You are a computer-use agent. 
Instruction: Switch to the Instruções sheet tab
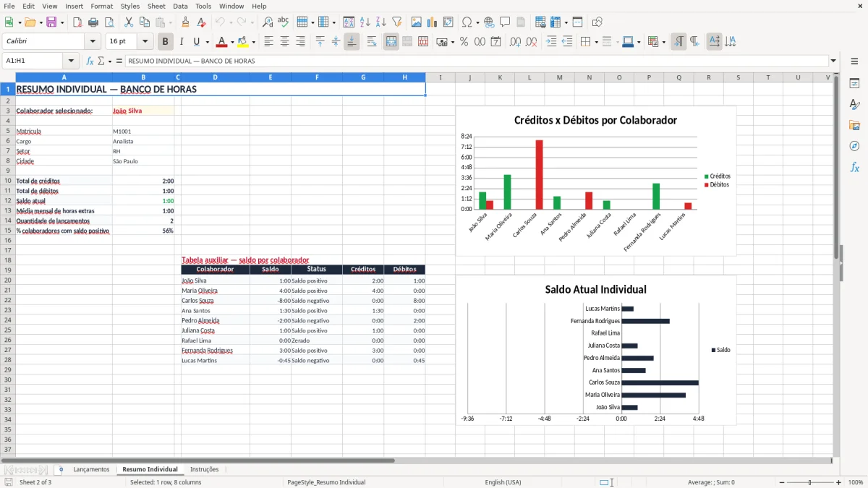point(204,469)
